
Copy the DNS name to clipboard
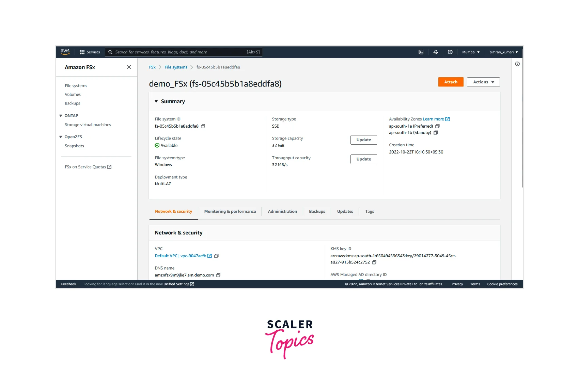(x=218, y=275)
